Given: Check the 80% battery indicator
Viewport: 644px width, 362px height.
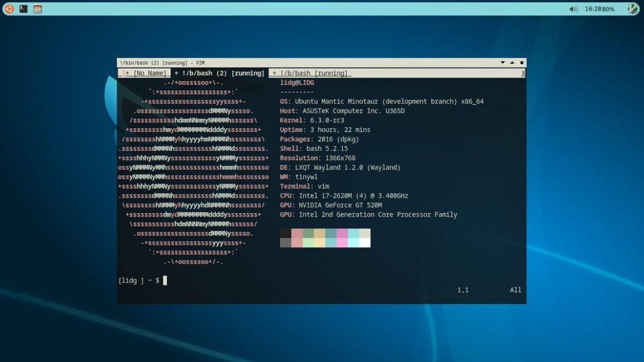Looking at the screenshot, I should point(608,9).
